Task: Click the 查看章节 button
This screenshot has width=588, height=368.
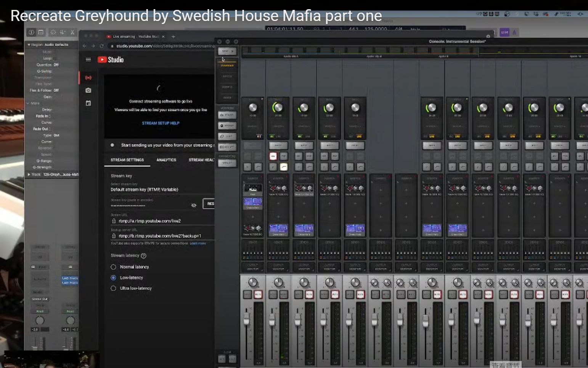Action: coord(505,365)
